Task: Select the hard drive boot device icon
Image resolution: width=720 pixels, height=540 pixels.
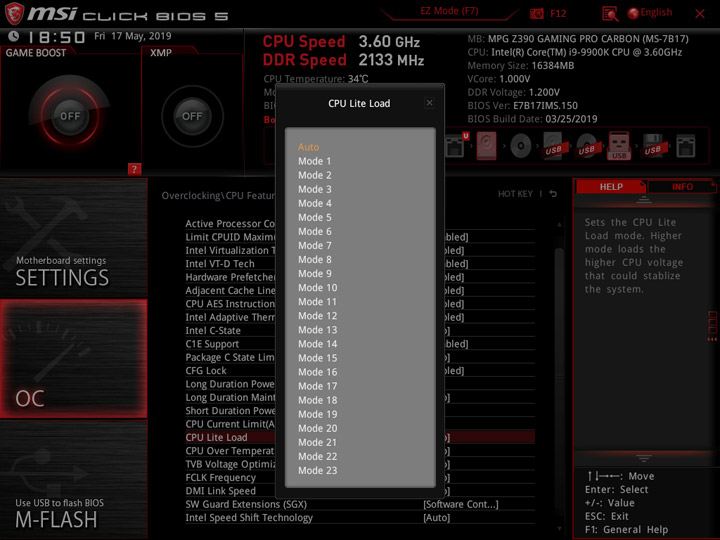Action: click(486, 146)
